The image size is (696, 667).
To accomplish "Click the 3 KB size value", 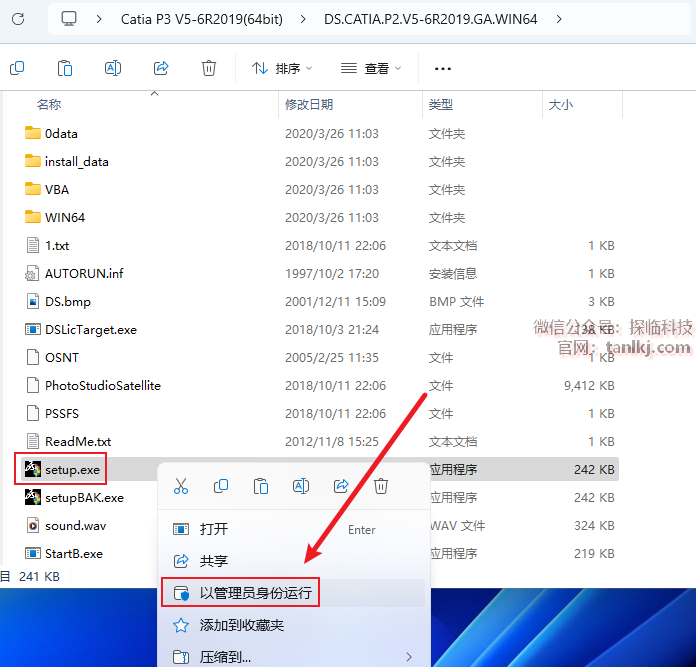I will 601,301.
